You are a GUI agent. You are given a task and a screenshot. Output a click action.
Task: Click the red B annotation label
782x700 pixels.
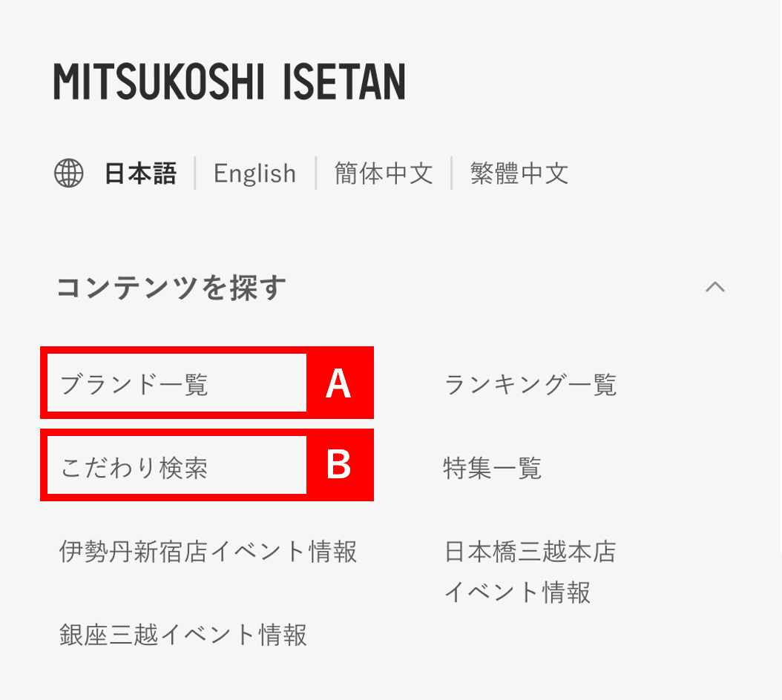[x=338, y=465]
